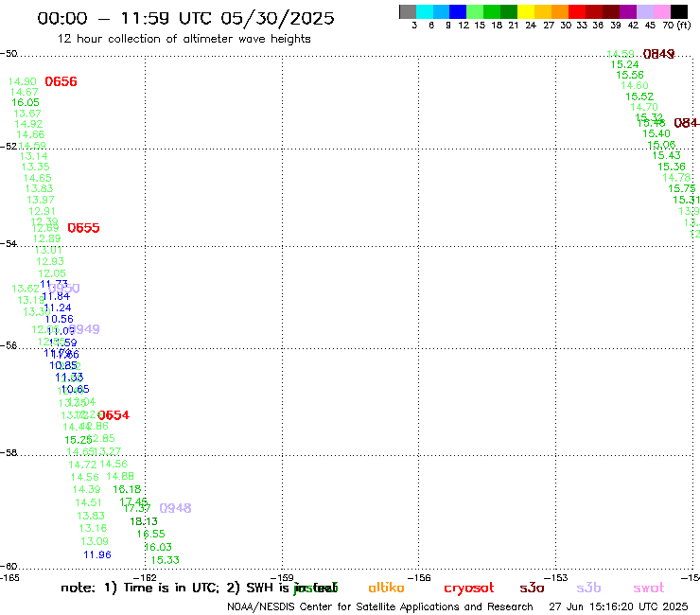This screenshot has width=700, height=615.
Task: Click the blue wave height value 11.96
Action: tap(97, 554)
